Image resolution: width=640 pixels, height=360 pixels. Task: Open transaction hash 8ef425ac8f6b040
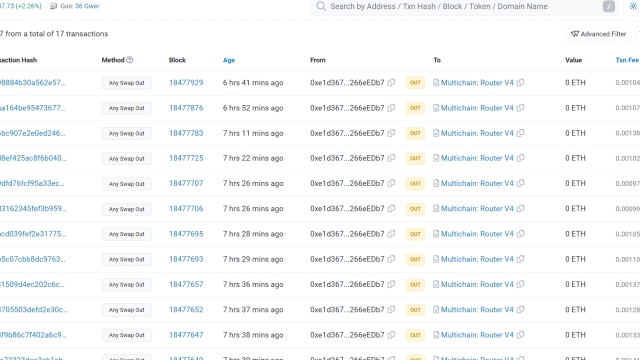[x=33, y=158]
